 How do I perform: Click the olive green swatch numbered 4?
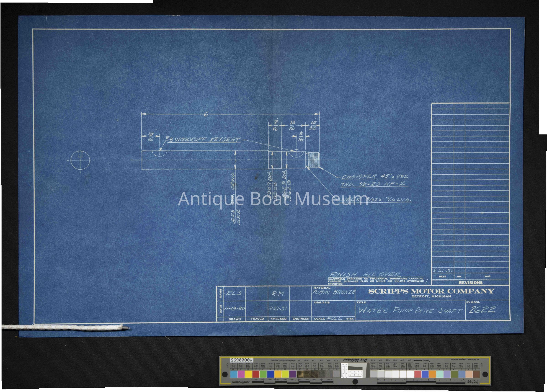click(x=454, y=374)
